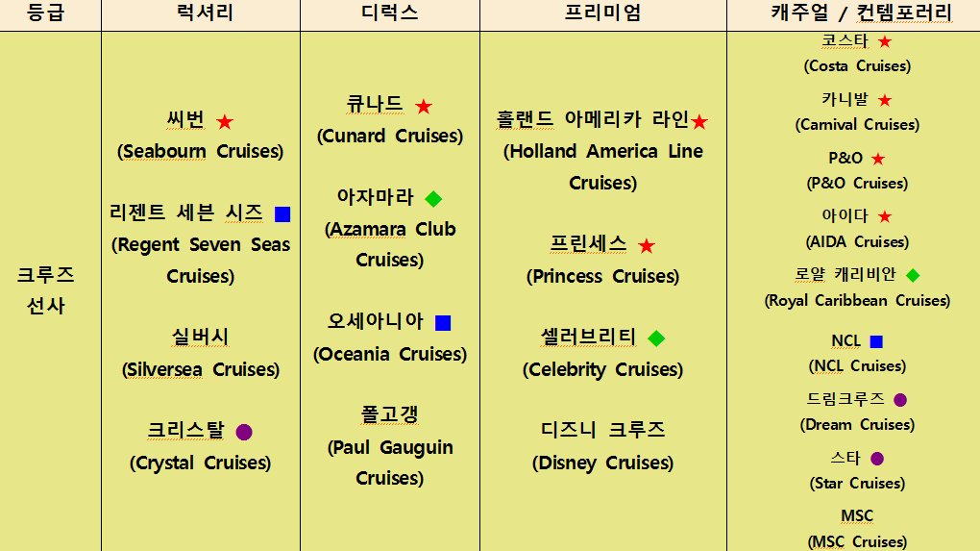Click the green diamond beside 셀러브리티
Image resolution: width=980 pixels, height=551 pixels.
[x=656, y=338]
